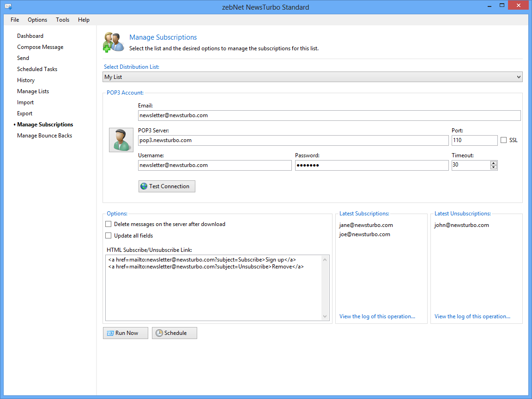
Task: Click the Manage Subscriptions page title
Action: (163, 37)
